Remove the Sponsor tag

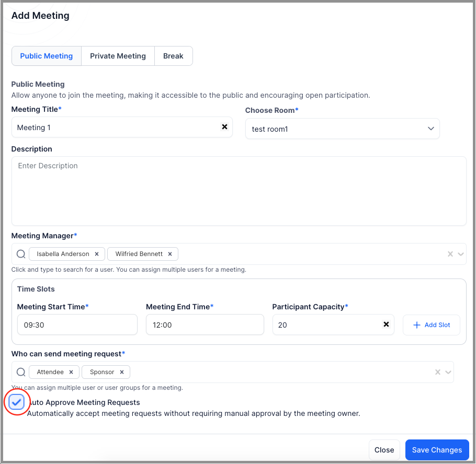[122, 372]
